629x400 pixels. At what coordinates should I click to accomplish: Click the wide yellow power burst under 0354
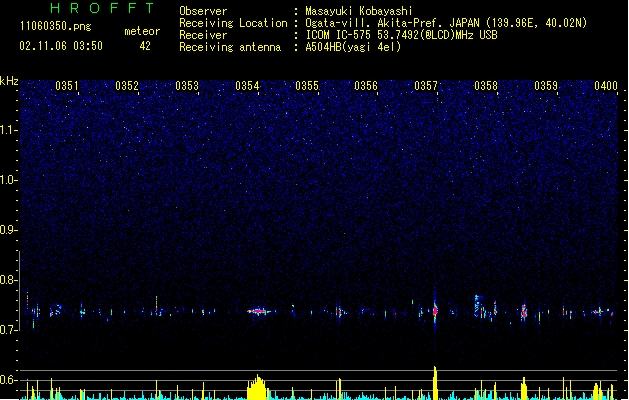[x=257, y=387]
